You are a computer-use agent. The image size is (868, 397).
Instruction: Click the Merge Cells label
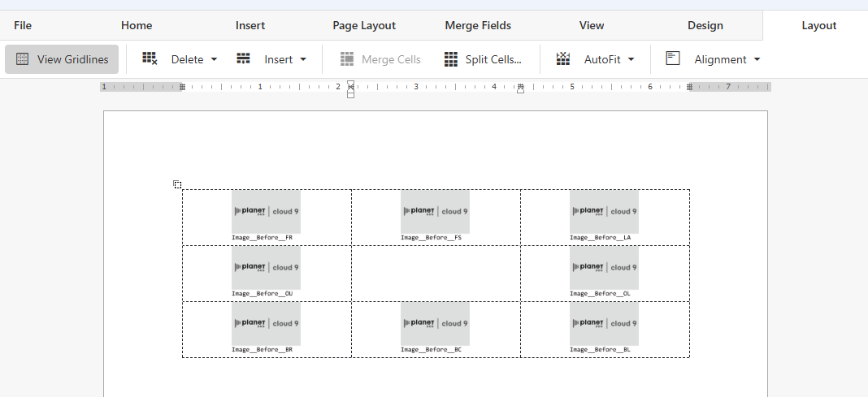(391, 59)
